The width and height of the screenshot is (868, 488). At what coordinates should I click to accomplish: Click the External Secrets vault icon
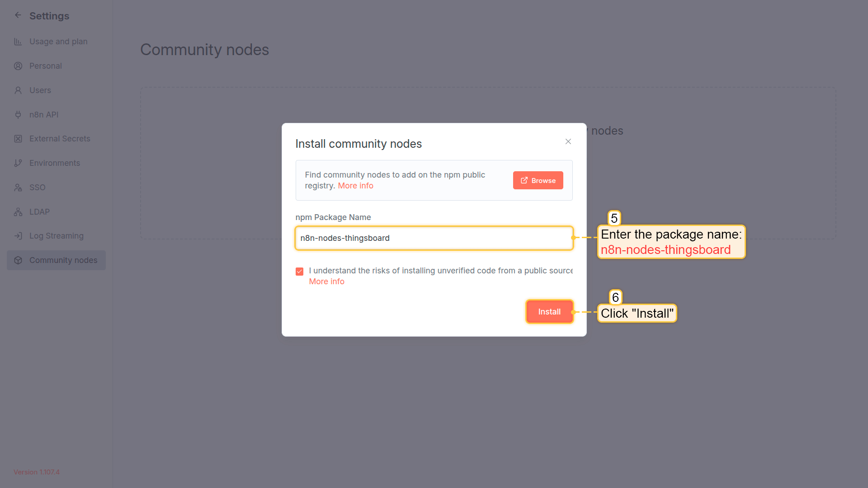pyautogui.click(x=18, y=139)
